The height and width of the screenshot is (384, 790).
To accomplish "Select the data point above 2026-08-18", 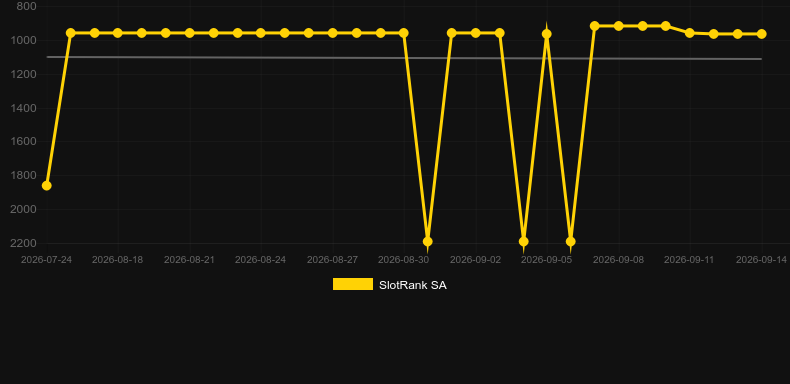I will coord(118,33).
